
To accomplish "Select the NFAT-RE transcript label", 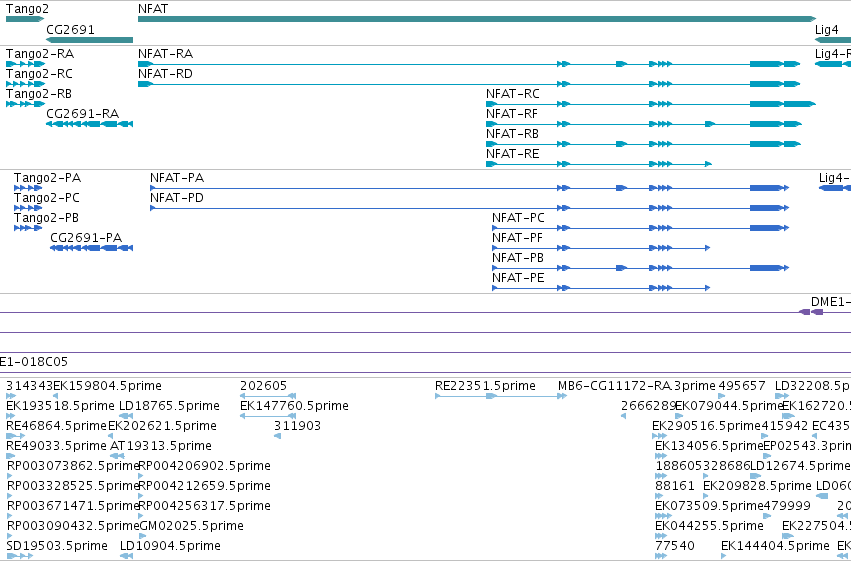I will (x=512, y=154).
